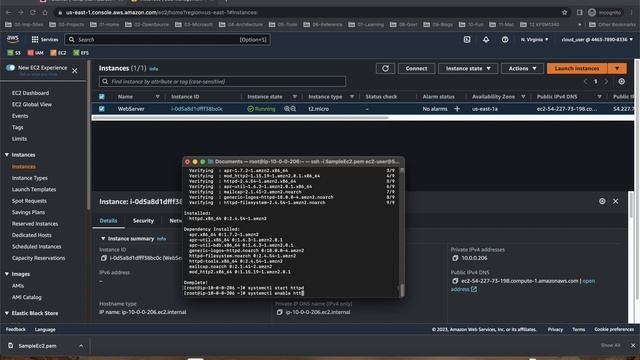This screenshot has height=360, width=640.
Task: Open table preferences gear icon
Action: tap(621, 81)
